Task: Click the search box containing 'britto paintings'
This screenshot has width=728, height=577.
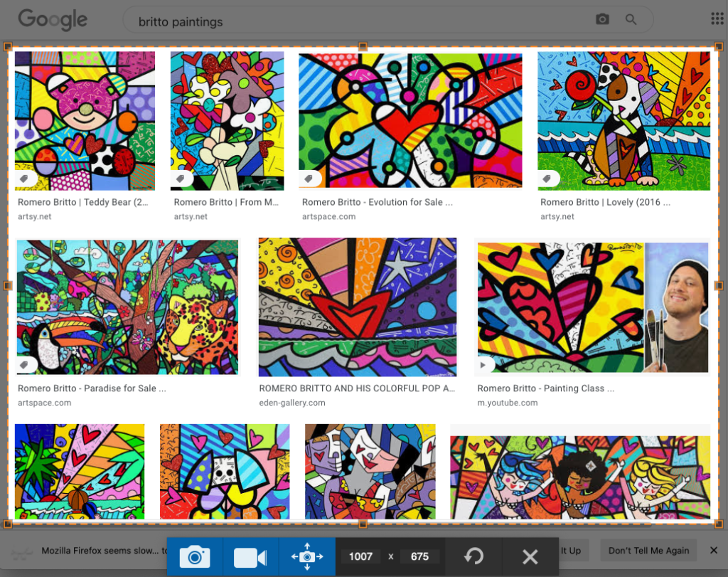Action: pyautogui.click(x=387, y=20)
